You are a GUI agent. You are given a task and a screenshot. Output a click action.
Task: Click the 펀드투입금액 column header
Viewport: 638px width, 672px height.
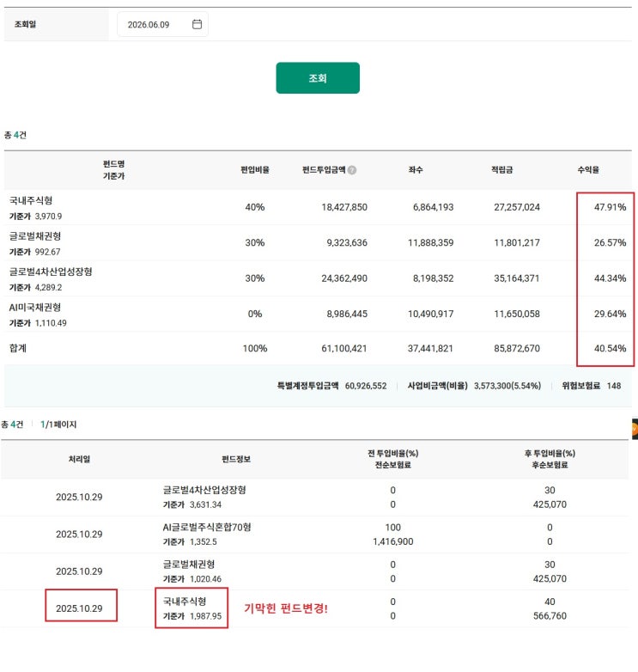point(324,169)
